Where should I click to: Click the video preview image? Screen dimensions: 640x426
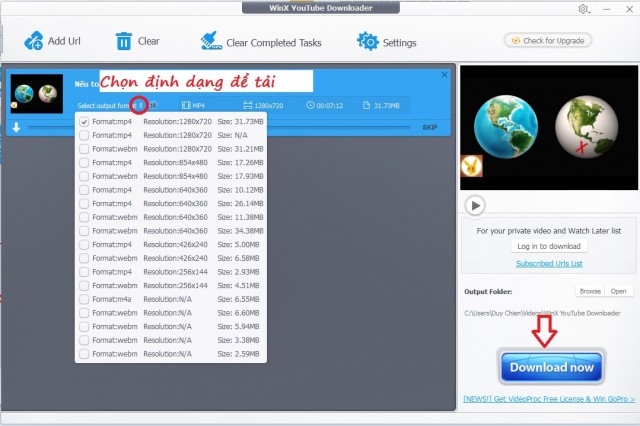[x=549, y=128]
